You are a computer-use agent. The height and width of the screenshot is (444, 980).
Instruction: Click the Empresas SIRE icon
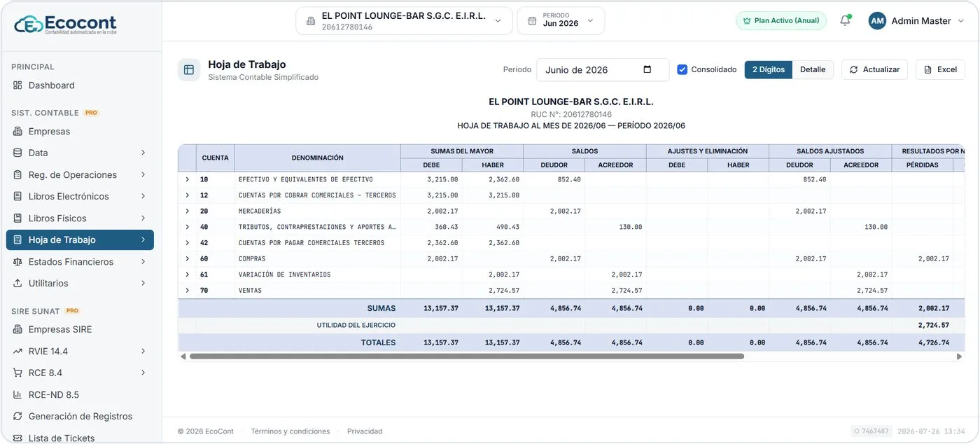point(17,330)
